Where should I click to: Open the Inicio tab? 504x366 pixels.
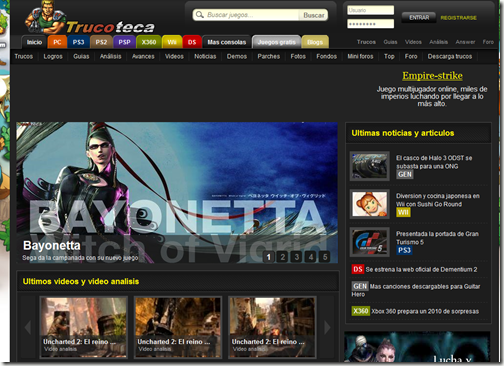[34, 42]
